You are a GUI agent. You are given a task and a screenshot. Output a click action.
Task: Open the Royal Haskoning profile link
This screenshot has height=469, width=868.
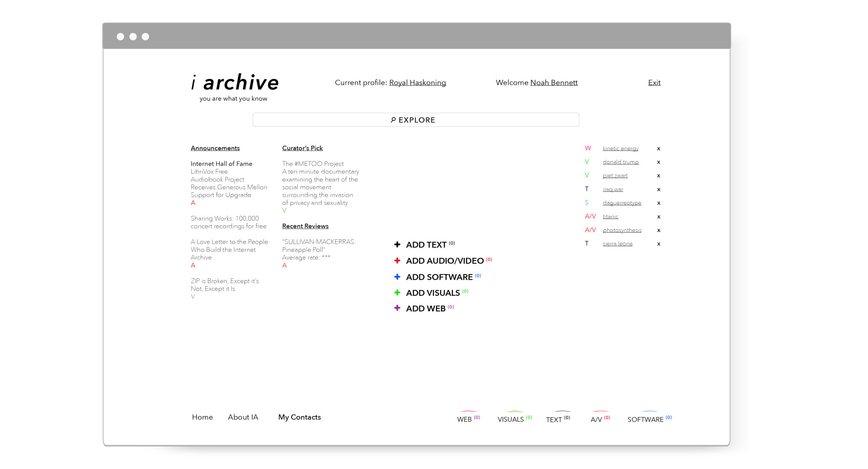(417, 83)
